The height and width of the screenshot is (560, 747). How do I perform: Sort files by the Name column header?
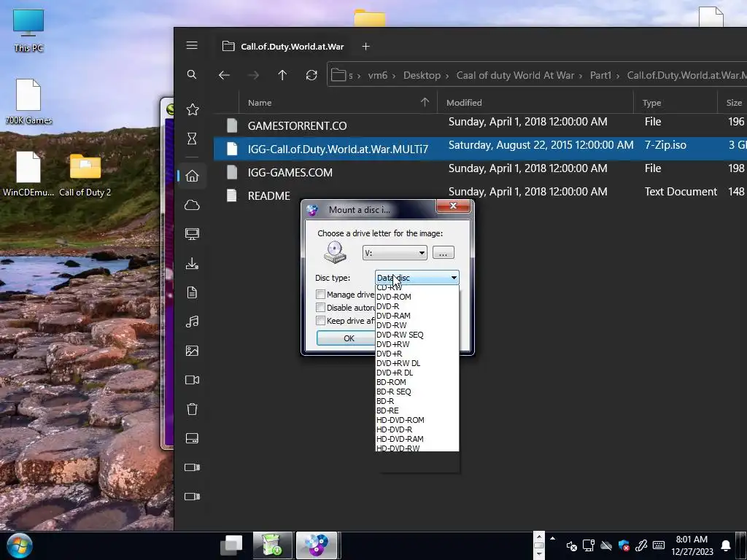click(338, 102)
